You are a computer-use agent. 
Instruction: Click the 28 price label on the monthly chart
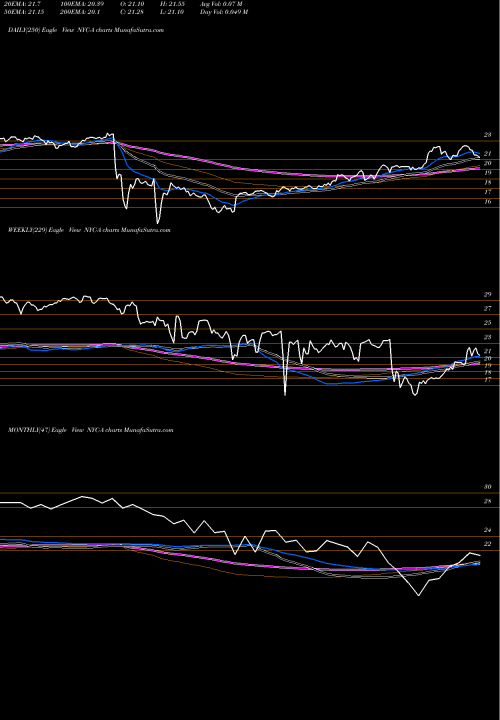(487, 502)
